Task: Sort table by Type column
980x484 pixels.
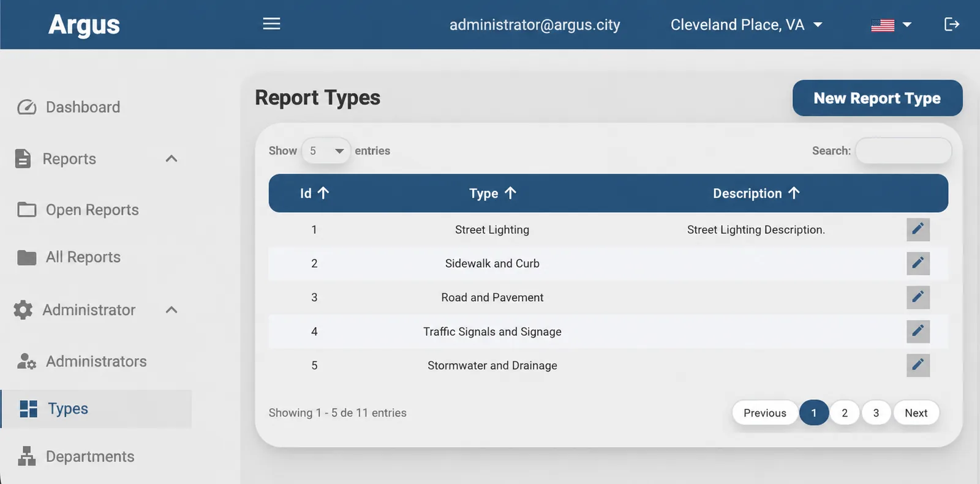Action: pyautogui.click(x=492, y=193)
